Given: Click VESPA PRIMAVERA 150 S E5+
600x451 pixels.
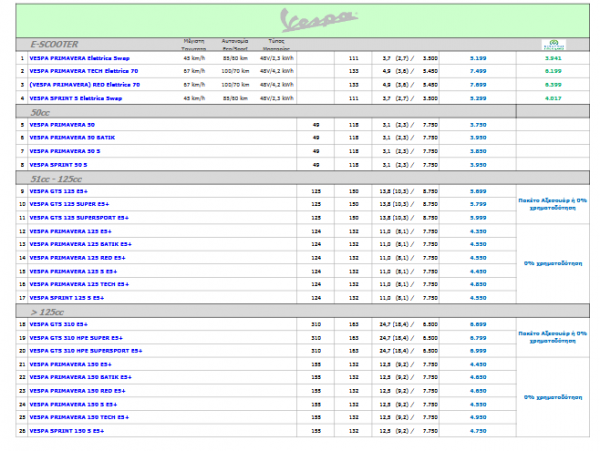Looking at the screenshot, I should pos(73,405).
